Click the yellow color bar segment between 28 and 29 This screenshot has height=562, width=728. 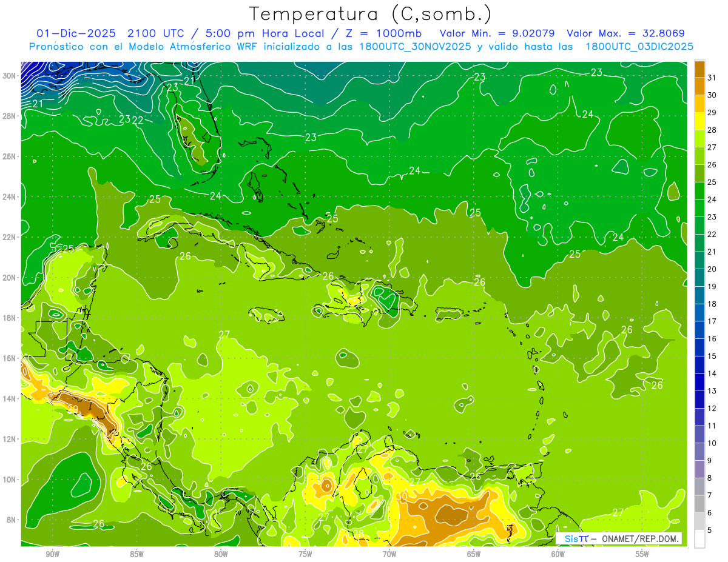tap(699, 121)
